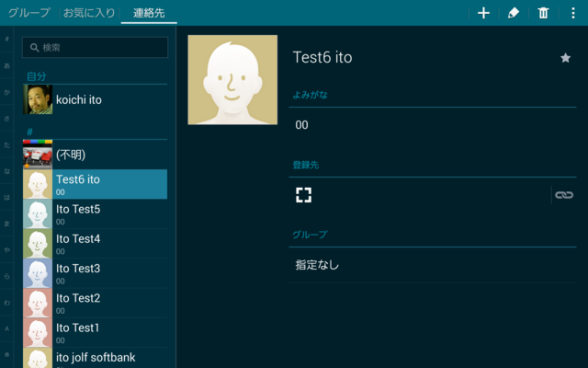The image size is (588, 368).
Task: Jump to か in the index bar
Action: click(6, 92)
